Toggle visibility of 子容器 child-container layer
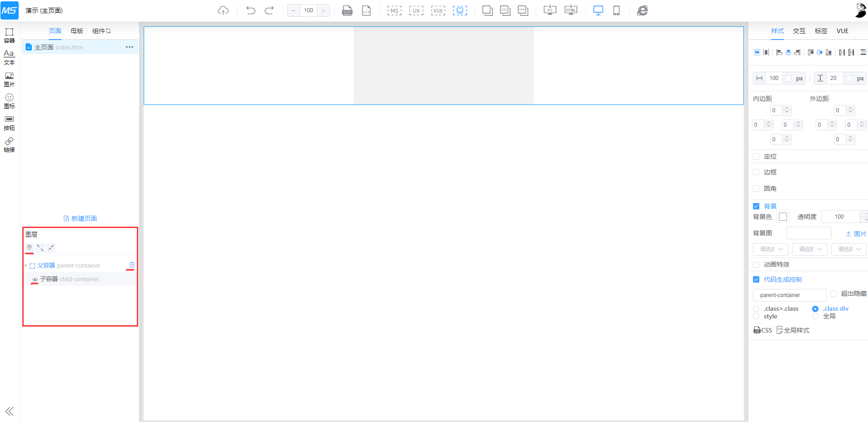Viewport: 868px width, 422px height. click(x=35, y=279)
